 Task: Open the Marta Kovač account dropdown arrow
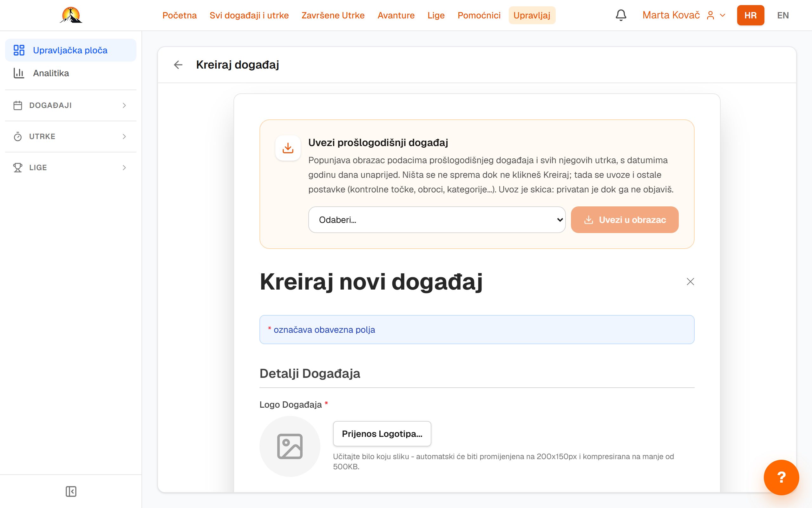723,16
